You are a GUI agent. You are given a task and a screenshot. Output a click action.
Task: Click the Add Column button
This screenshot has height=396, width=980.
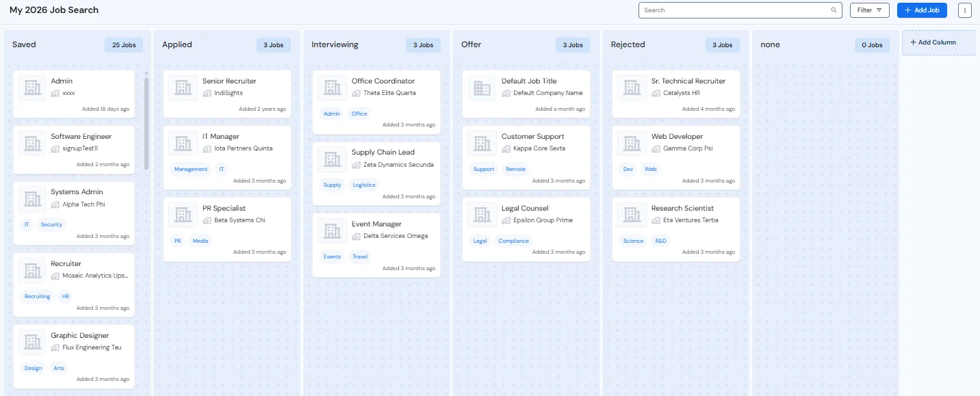tap(939, 42)
